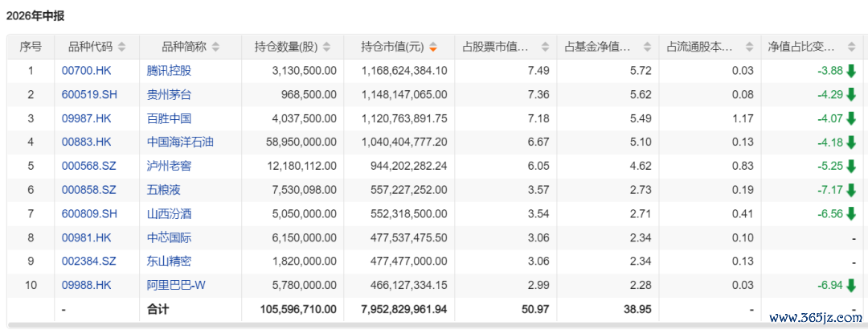Select the 2026年中报 heading text
868x330 pixels.
point(35,16)
